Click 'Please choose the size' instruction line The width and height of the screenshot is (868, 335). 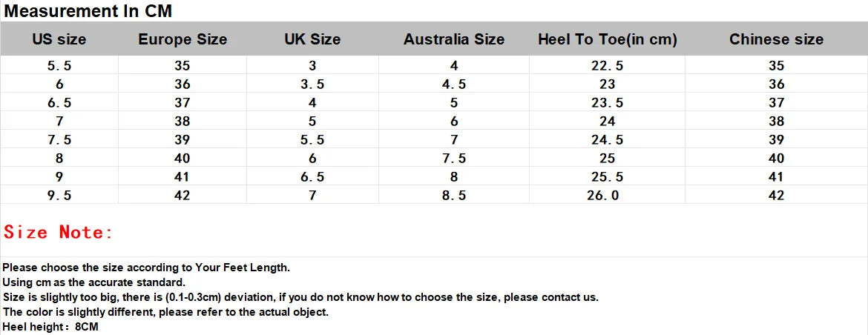pyautogui.click(x=146, y=268)
